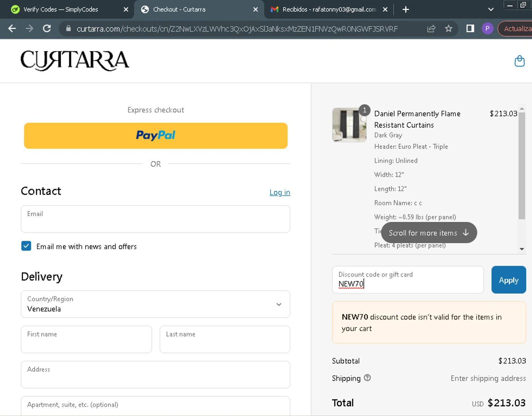Click the Express checkout heading
Viewport: 532px width, 416px height.
tap(156, 110)
